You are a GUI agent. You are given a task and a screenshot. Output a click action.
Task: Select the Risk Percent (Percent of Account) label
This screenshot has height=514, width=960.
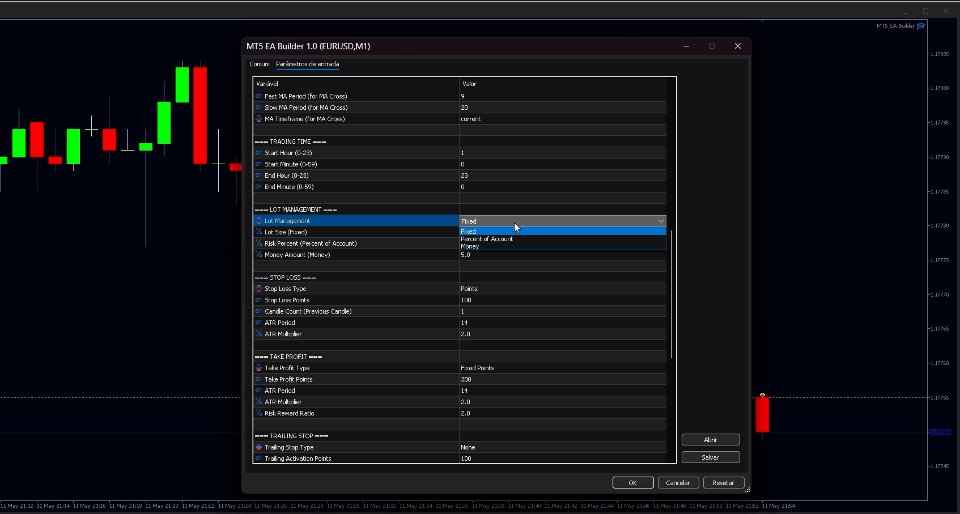pos(310,244)
